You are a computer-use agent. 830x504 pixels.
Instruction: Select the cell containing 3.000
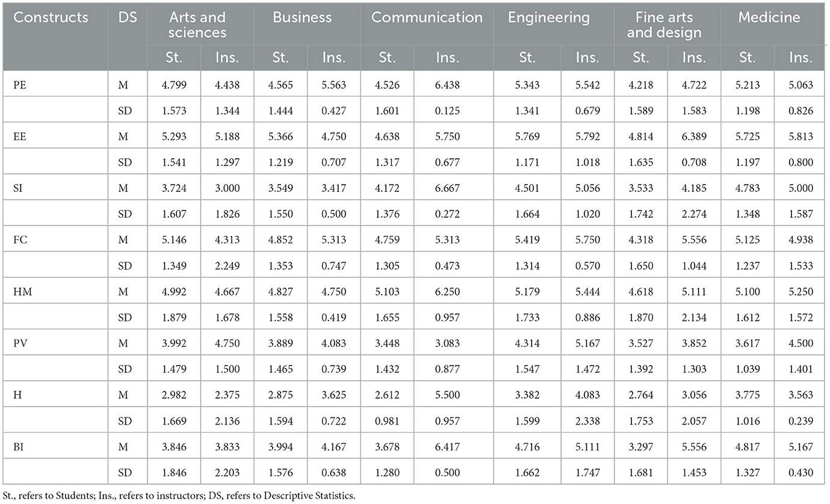[x=228, y=188]
